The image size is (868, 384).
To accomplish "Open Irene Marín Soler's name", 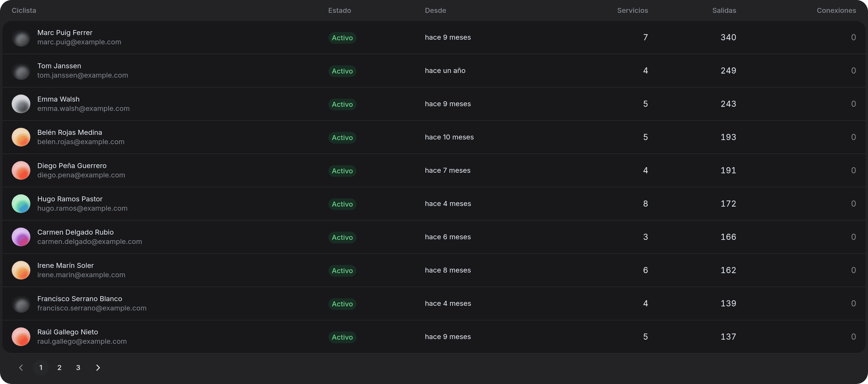I will [x=65, y=266].
